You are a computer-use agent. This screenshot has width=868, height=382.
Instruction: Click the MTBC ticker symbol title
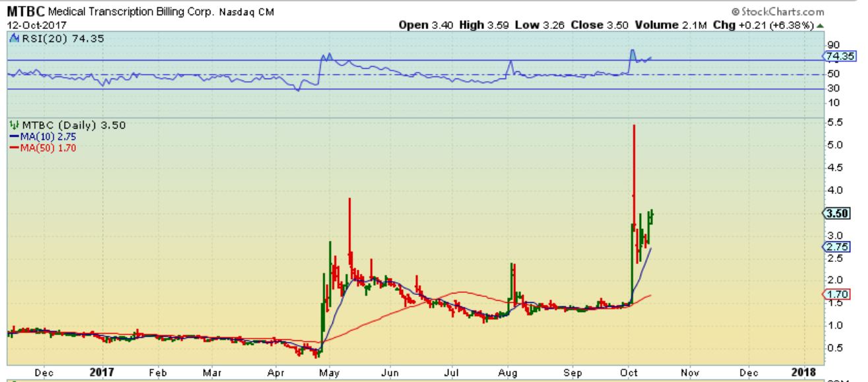coord(25,12)
